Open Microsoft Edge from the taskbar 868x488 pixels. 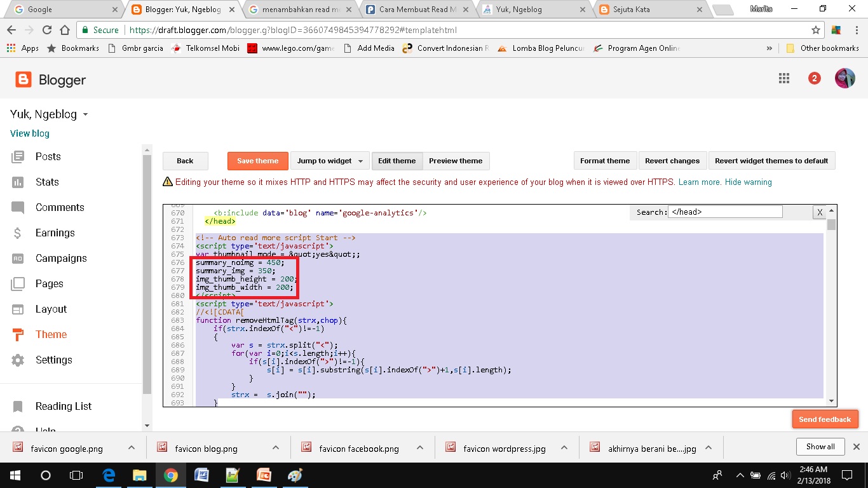[109, 475]
